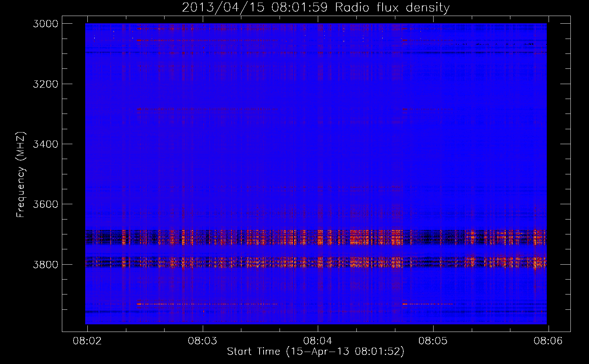Select the 3600 frequency axis label
The height and width of the screenshot is (364, 589).
point(46,204)
